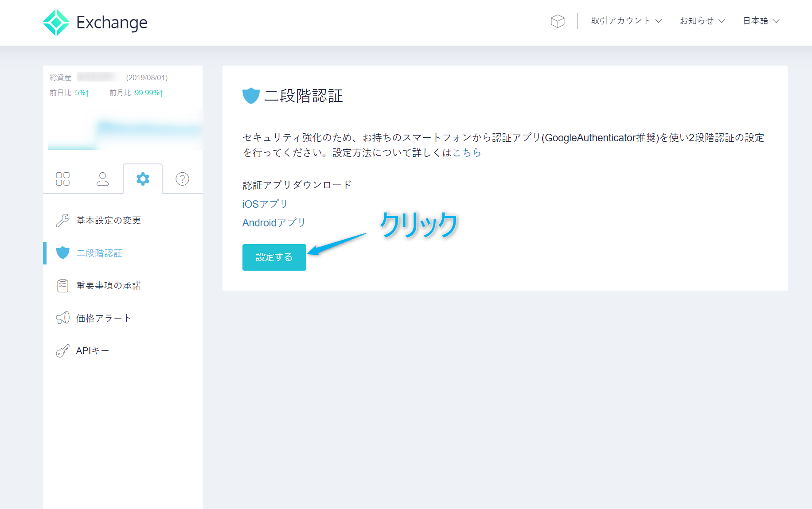812x509 pixels.
Task: Click the 設定する button
Action: pyautogui.click(x=274, y=257)
